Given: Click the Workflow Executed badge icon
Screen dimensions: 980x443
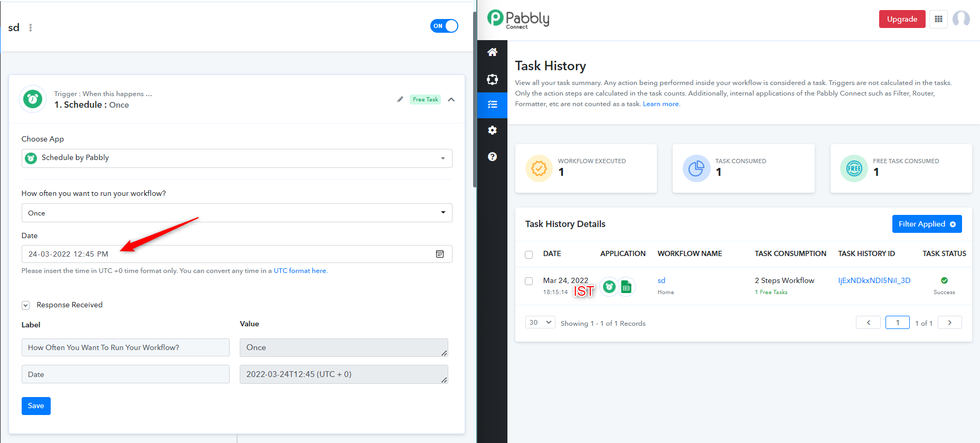Looking at the screenshot, I should point(539,168).
